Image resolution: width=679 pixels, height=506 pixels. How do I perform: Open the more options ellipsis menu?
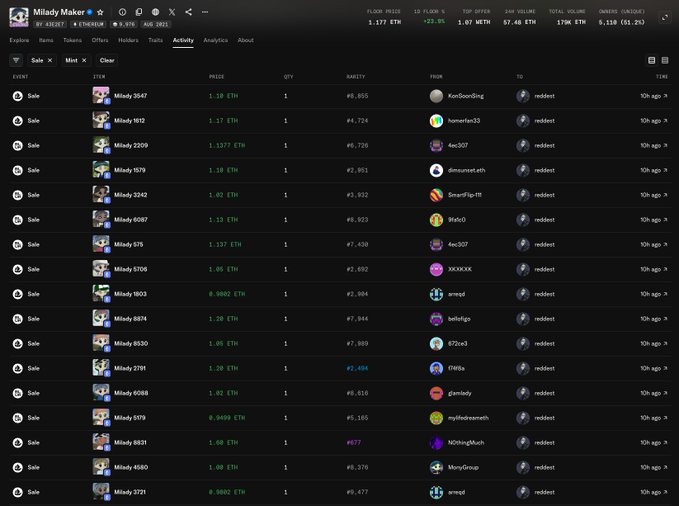click(x=205, y=12)
